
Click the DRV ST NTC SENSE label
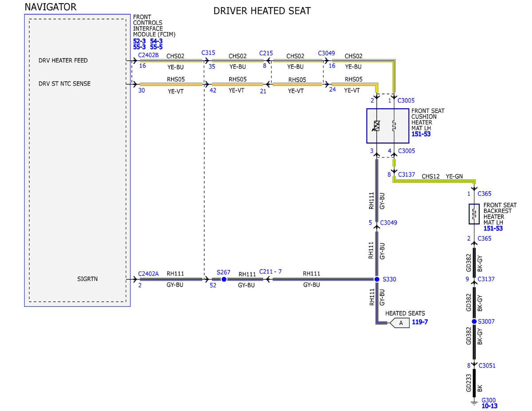pyautogui.click(x=64, y=83)
